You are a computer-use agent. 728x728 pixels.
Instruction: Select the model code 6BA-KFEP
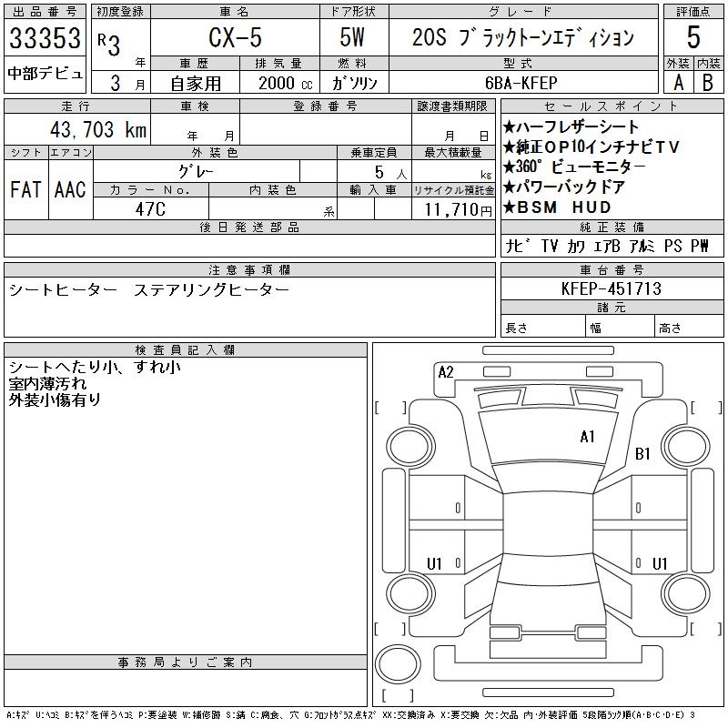[521, 83]
